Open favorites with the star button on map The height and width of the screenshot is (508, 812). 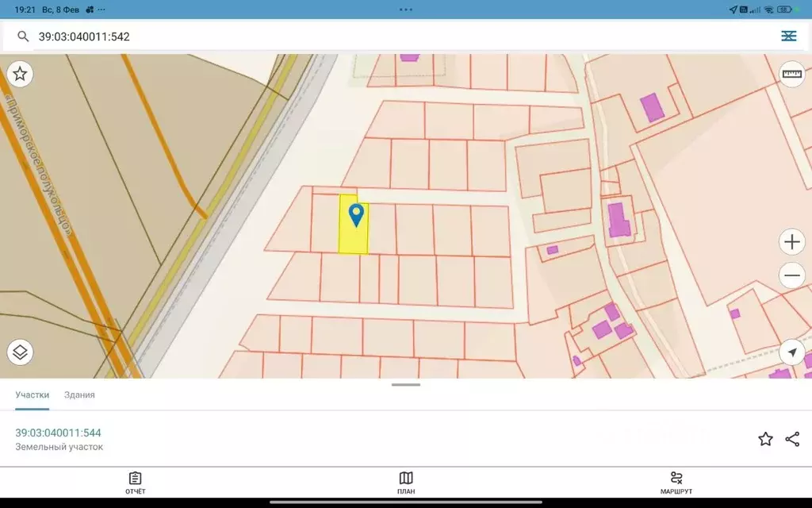pyautogui.click(x=21, y=74)
